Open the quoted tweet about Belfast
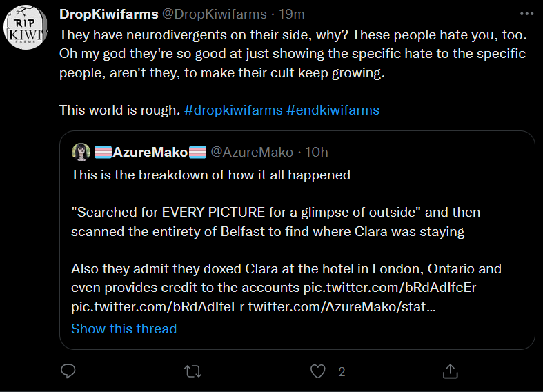This screenshot has height=392, width=543. click(x=297, y=240)
